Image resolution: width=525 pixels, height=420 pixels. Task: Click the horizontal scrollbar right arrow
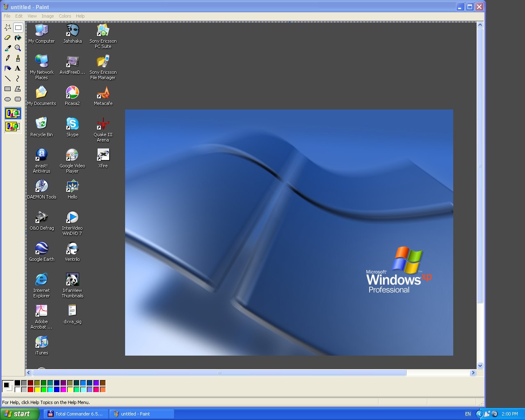coord(473,373)
